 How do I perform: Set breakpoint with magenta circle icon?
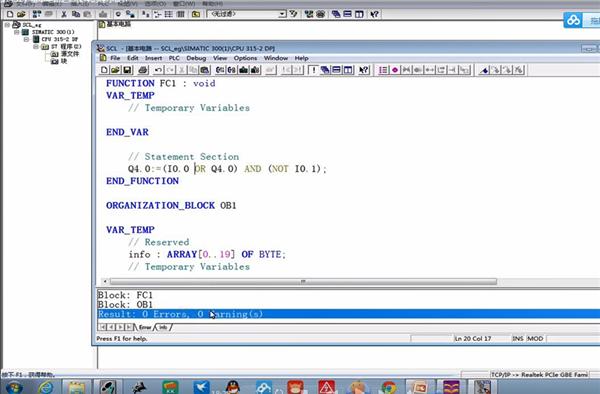(395, 70)
